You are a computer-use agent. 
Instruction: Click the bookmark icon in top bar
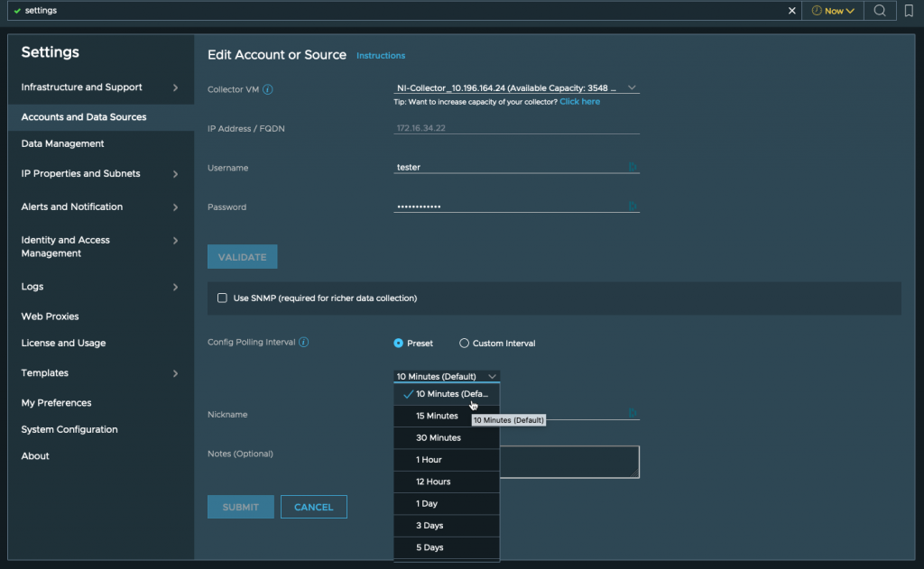(x=909, y=11)
